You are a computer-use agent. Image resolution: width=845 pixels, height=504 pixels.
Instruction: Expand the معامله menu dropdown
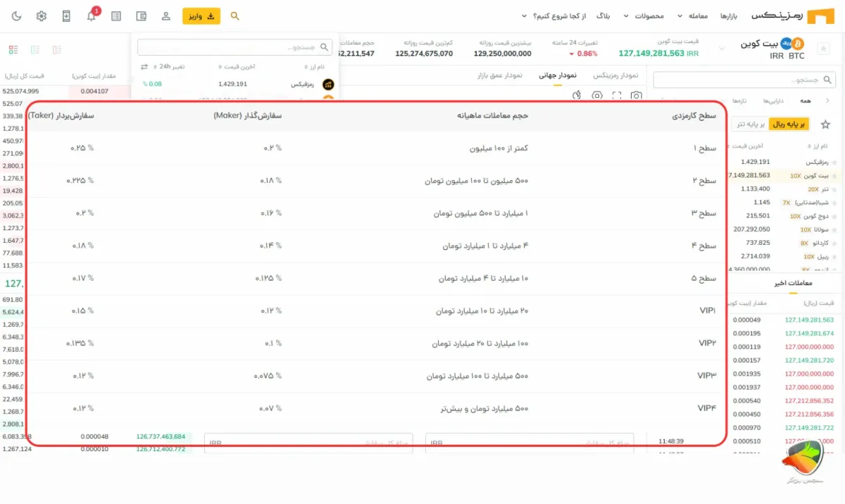[x=693, y=15]
